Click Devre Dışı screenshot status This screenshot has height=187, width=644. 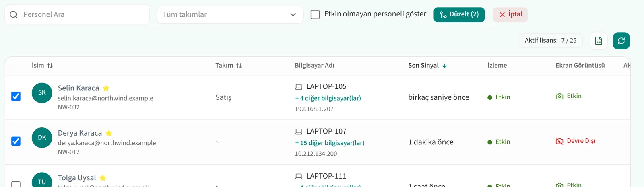pyautogui.click(x=581, y=141)
